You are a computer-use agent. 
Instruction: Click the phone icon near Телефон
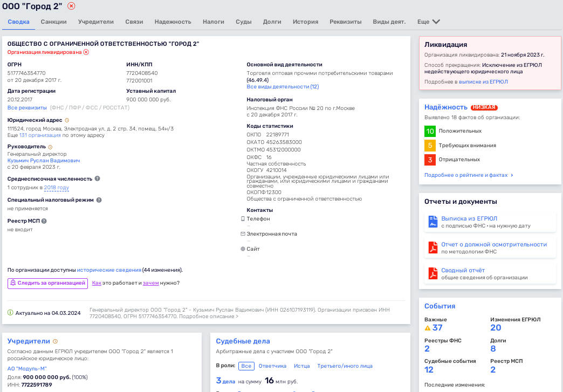coord(243,218)
